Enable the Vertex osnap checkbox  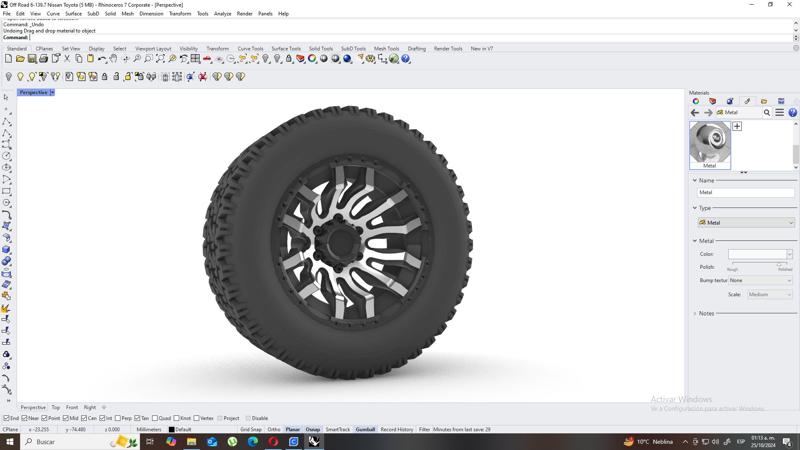tap(196, 418)
